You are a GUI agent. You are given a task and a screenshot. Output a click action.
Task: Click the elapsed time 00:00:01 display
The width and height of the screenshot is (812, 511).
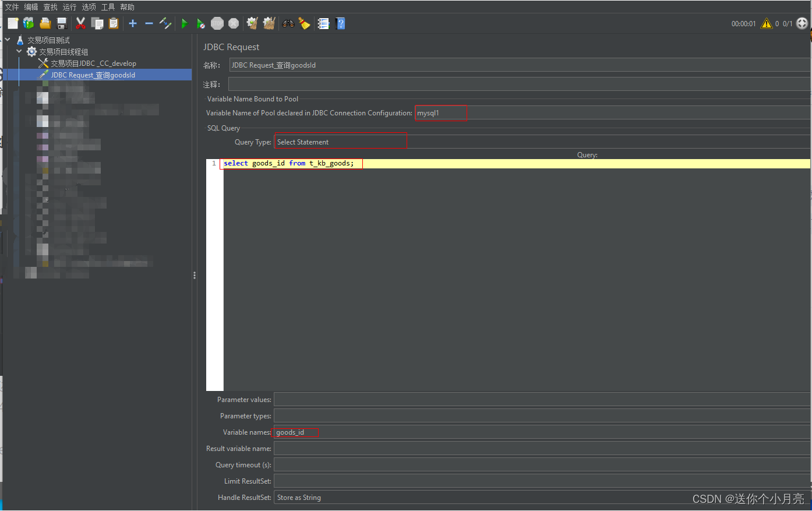[744, 24]
